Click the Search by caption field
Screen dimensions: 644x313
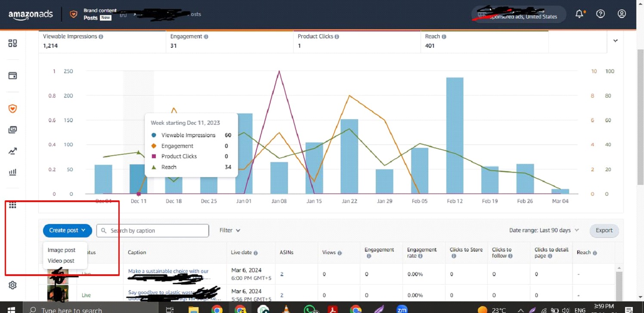152,230
